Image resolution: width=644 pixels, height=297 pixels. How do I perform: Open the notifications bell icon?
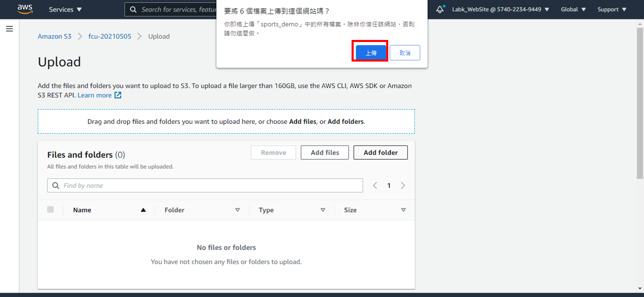pyautogui.click(x=440, y=9)
